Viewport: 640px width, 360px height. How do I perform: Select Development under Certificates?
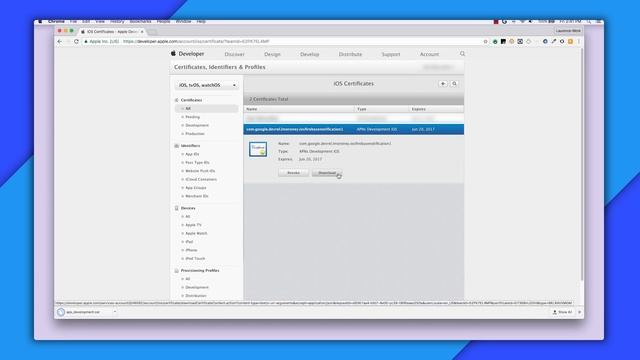pyautogui.click(x=197, y=125)
